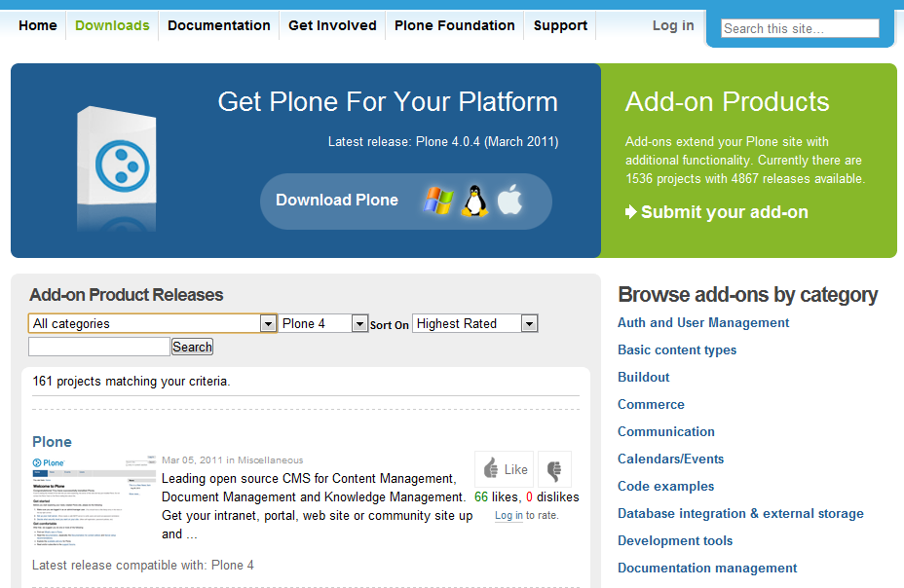The height and width of the screenshot is (588, 904).
Task: Click Log in to rate link
Action: 508,515
